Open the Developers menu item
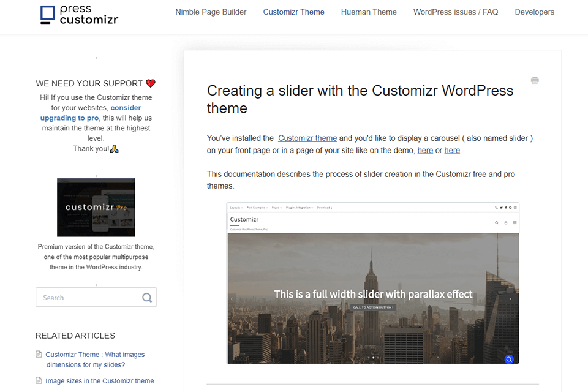The height and width of the screenshot is (392, 588). pos(534,12)
